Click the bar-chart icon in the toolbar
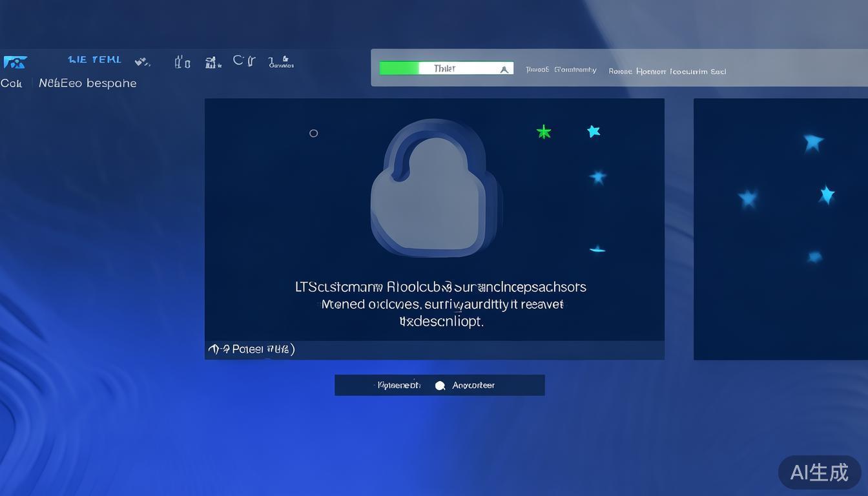 [212, 62]
